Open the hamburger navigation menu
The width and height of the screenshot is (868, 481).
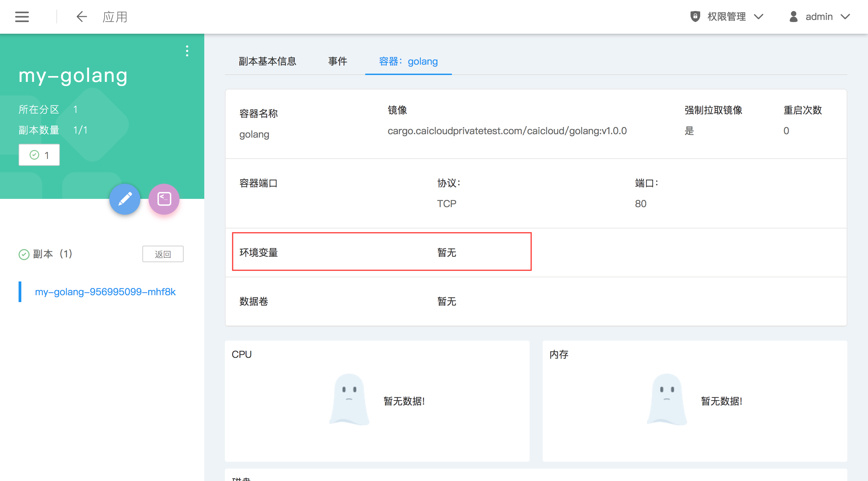click(22, 17)
